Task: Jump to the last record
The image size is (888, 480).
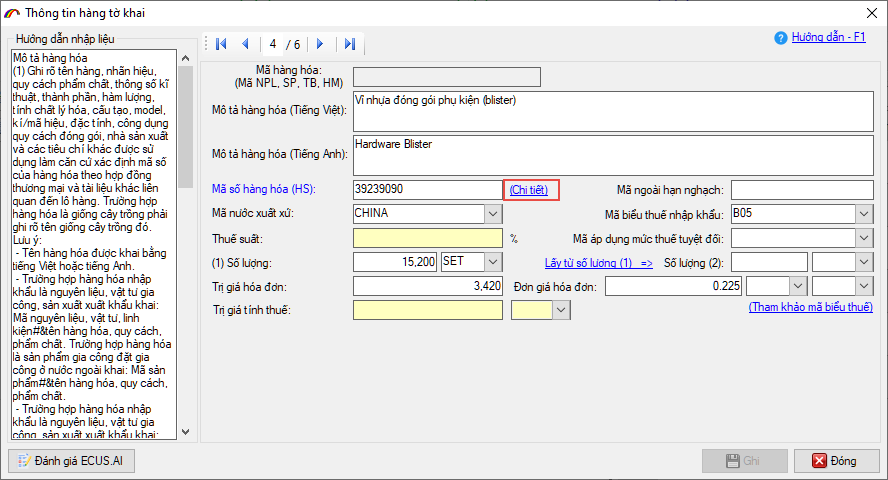Action: pos(349,44)
